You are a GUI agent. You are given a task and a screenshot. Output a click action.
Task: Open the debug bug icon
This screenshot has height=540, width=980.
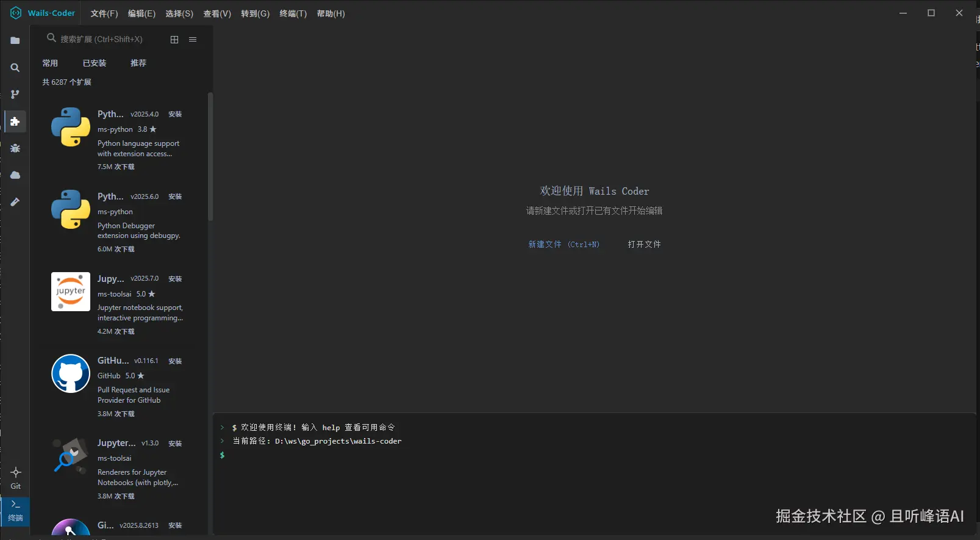tap(15, 148)
